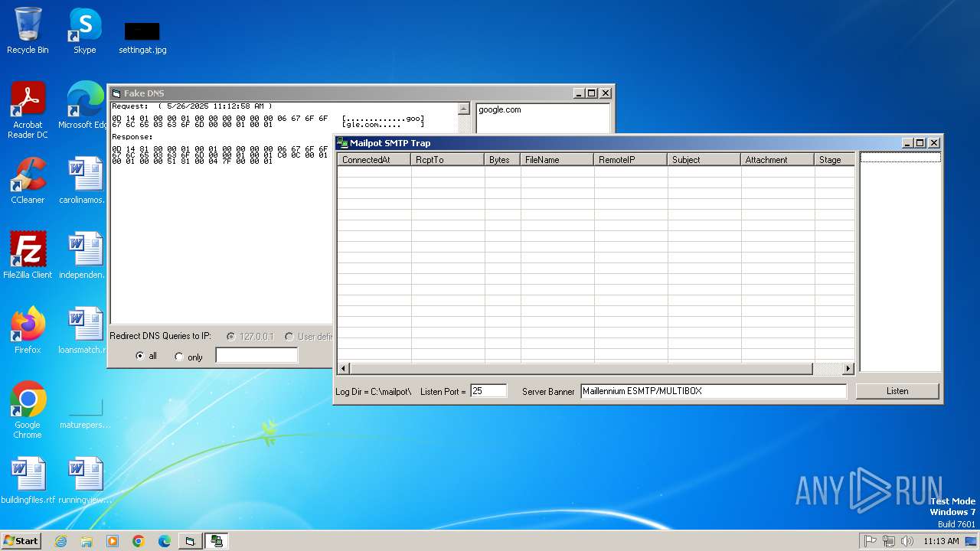Click the 'only' domain filter text box
This screenshot has width=980, height=551.
tap(256, 355)
